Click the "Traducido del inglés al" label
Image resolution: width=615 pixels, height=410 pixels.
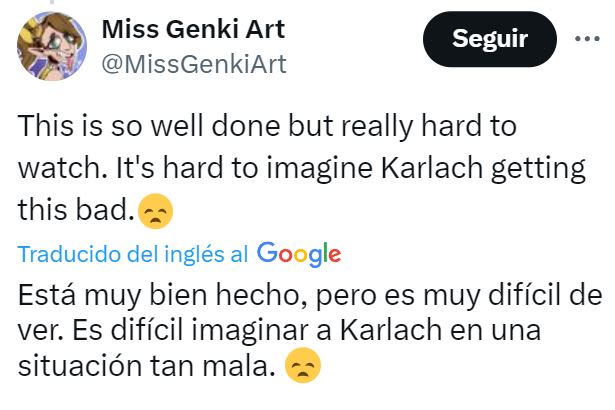pos(134,254)
